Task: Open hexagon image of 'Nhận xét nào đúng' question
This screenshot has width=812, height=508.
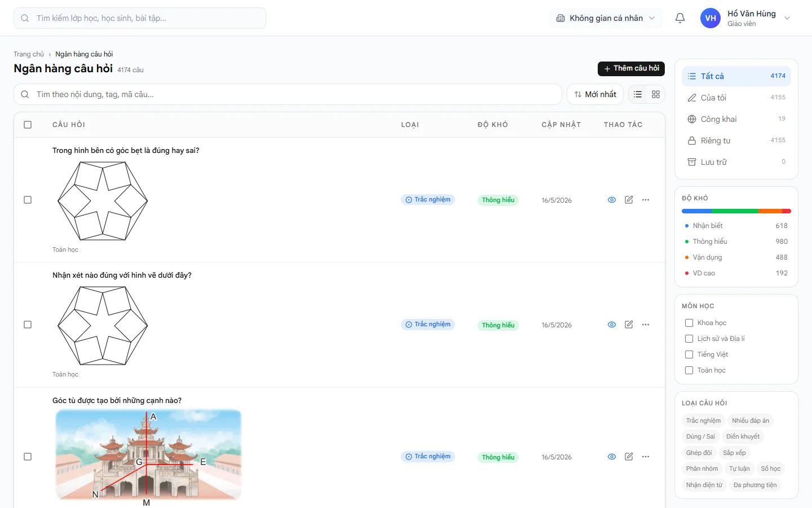Action: (x=103, y=326)
